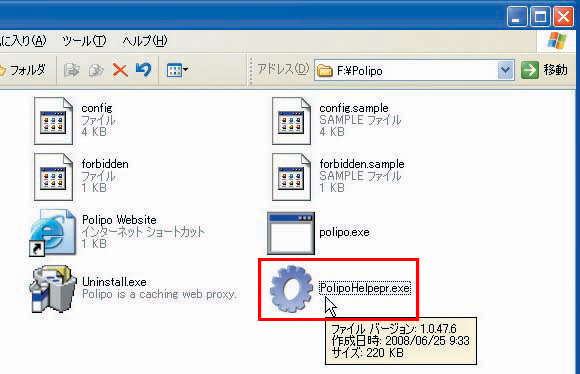Open the views dropdown in toolbar
The width and height of the screenshot is (580, 374).
(x=177, y=70)
